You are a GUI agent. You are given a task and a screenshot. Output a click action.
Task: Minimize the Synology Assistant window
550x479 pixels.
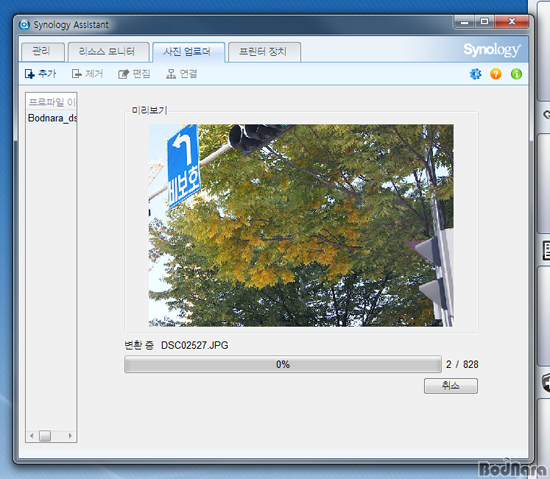coord(464,22)
